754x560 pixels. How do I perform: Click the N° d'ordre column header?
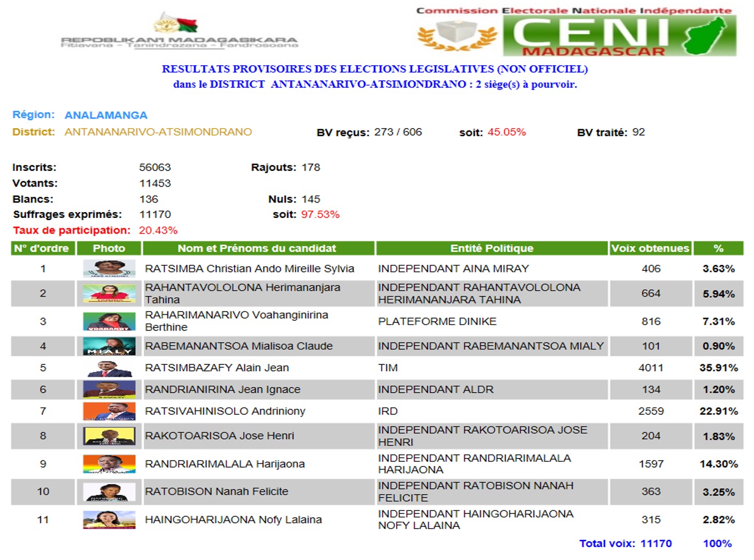43,248
